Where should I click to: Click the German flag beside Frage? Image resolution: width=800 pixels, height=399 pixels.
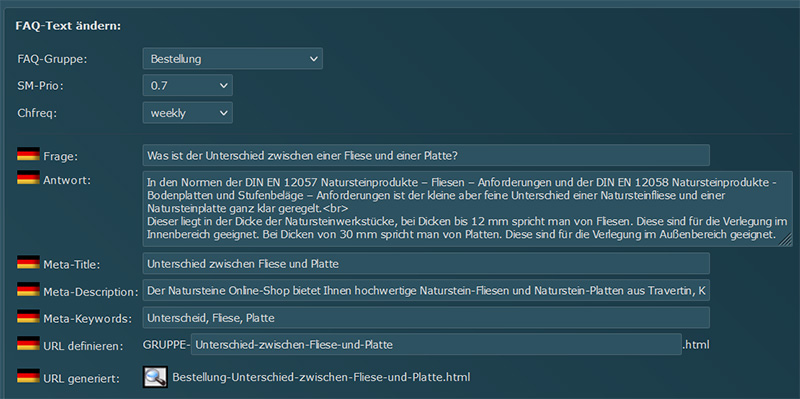pos(28,154)
